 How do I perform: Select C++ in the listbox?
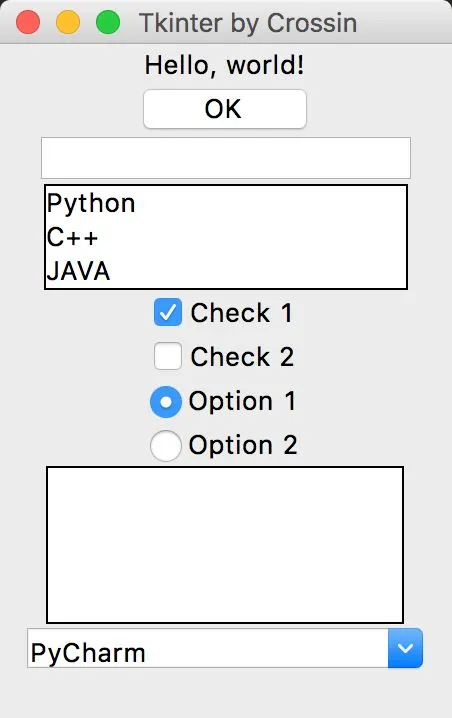pos(226,237)
